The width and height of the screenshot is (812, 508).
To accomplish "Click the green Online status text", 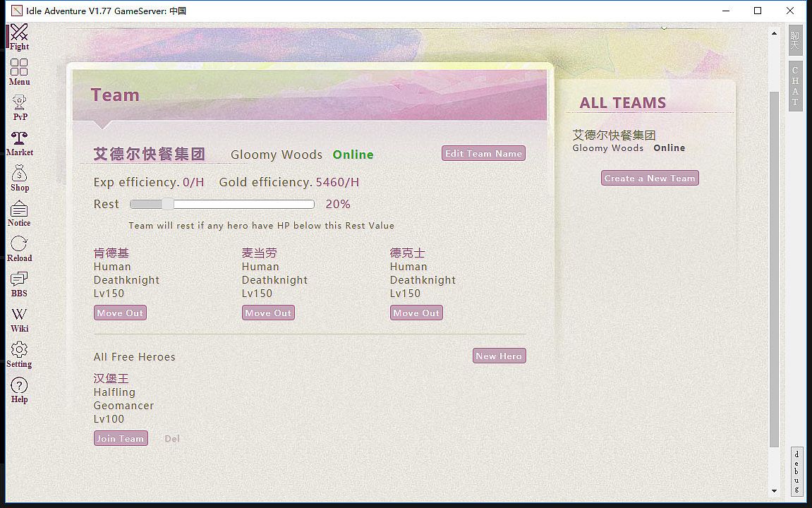I will 353,155.
